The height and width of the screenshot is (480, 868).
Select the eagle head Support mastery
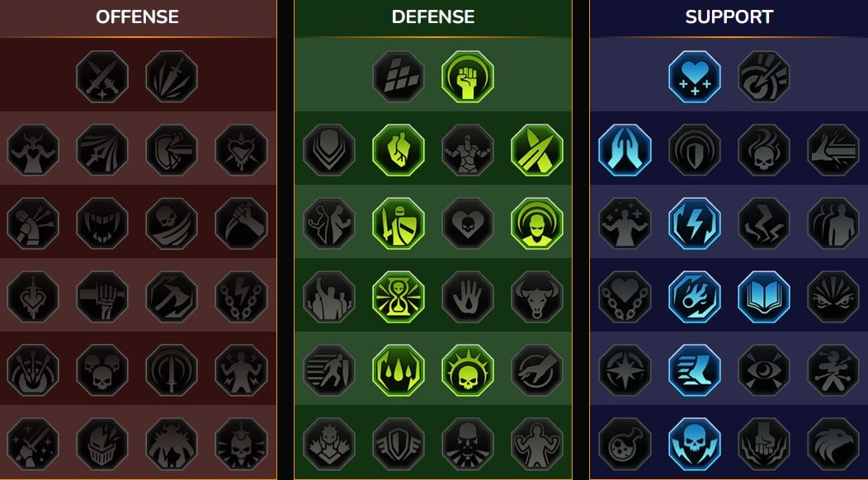[833, 444]
